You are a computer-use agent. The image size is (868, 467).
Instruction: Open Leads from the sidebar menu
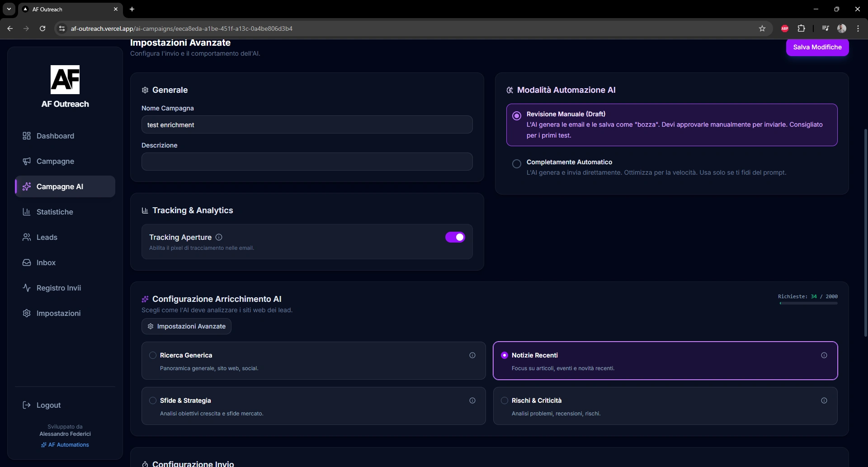47,237
